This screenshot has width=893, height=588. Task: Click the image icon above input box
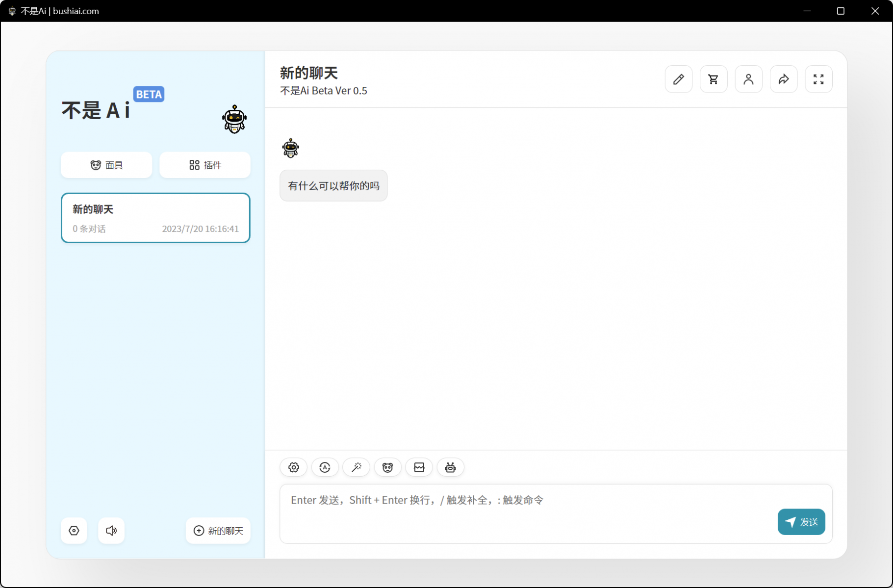click(x=419, y=467)
